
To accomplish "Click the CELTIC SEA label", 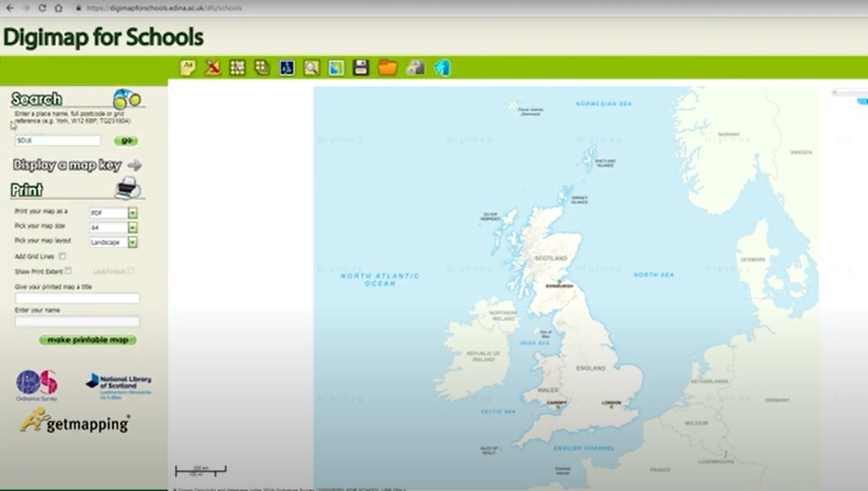I will (x=498, y=412).
